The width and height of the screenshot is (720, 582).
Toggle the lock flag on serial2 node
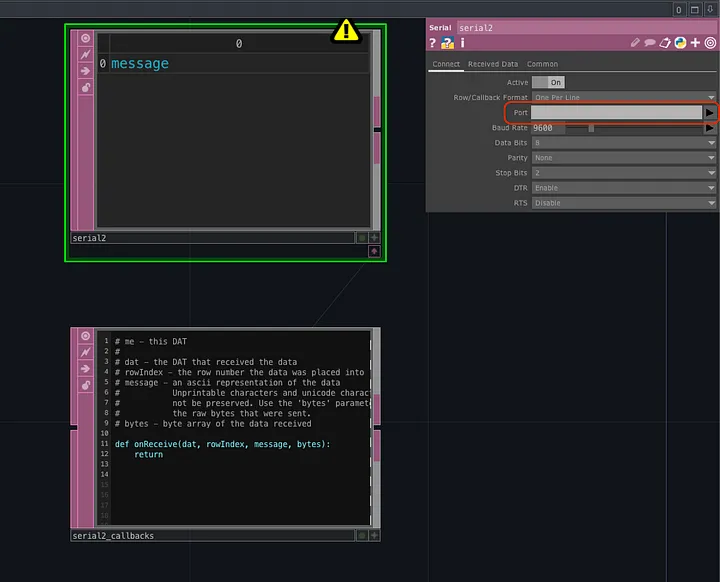click(x=85, y=88)
